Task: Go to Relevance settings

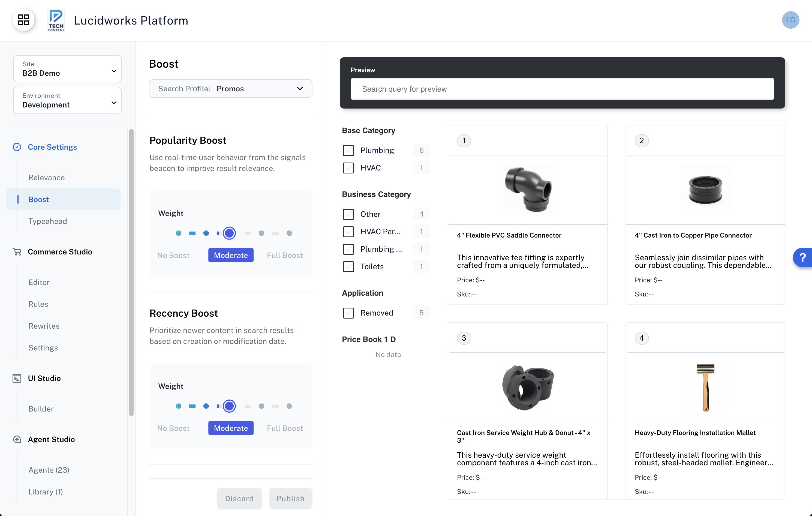Action: click(47, 177)
